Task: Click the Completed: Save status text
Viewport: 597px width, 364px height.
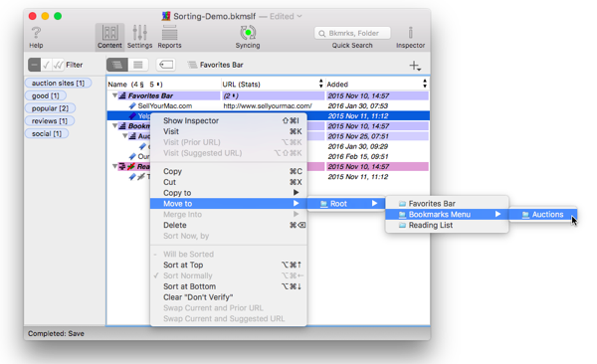Action: pyautogui.click(x=56, y=333)
